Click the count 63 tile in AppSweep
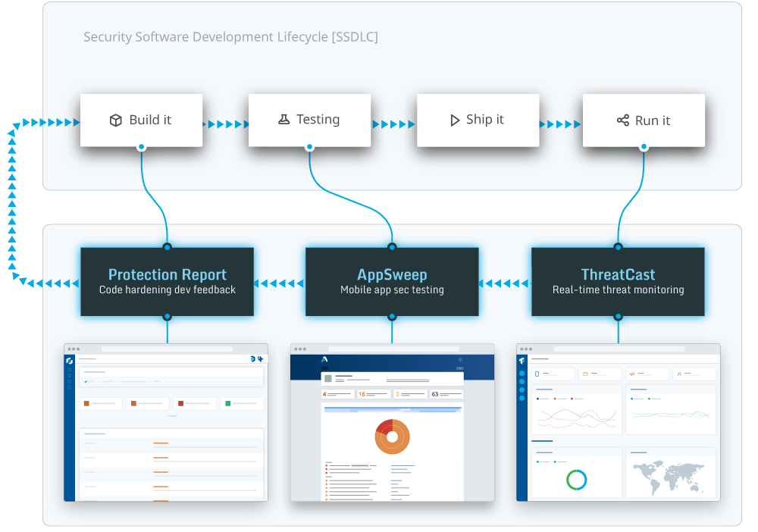The image size is (758, 532). click(x=446, y=394)
